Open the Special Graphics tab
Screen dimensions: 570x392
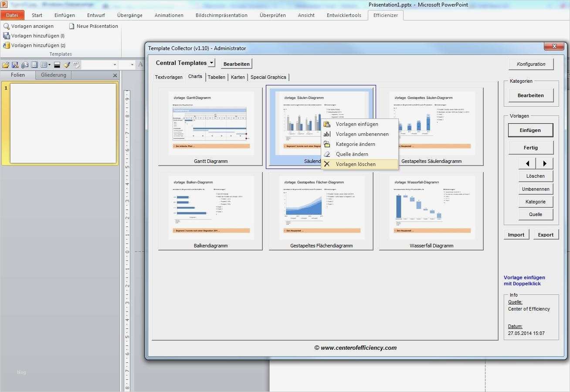268,77
